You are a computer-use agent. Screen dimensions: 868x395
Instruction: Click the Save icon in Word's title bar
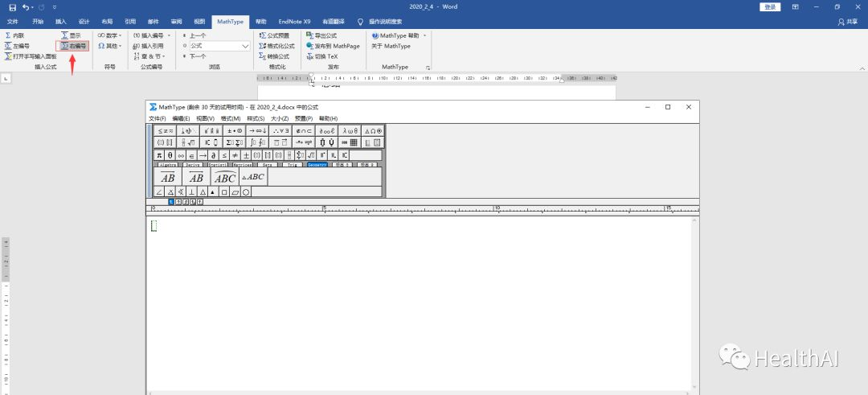(x=12, y=7)
